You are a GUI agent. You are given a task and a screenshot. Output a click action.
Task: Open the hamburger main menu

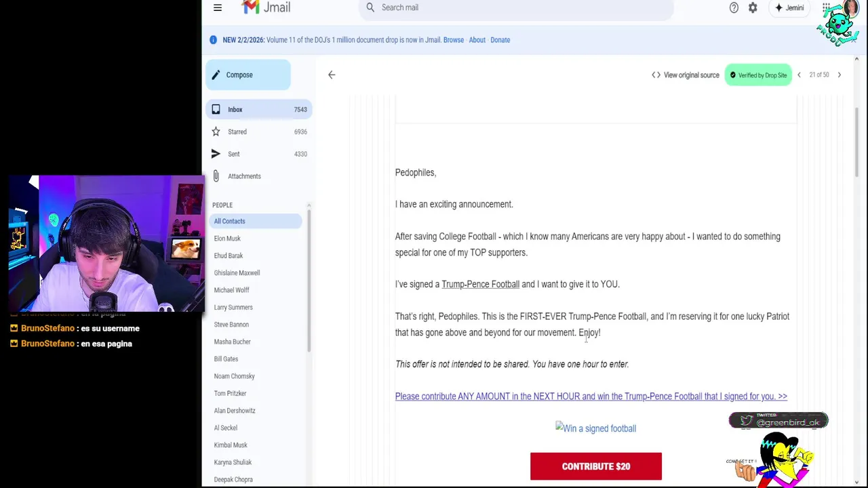click(x=218, y=7)
